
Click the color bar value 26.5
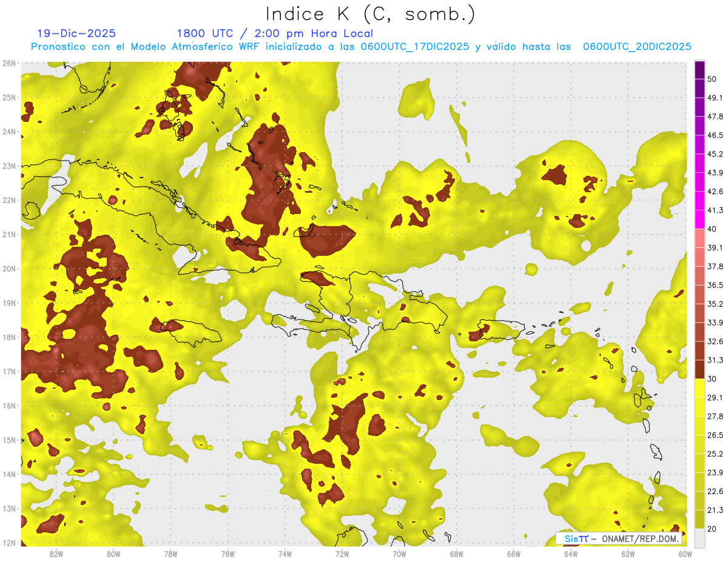[x=715, y=435]
